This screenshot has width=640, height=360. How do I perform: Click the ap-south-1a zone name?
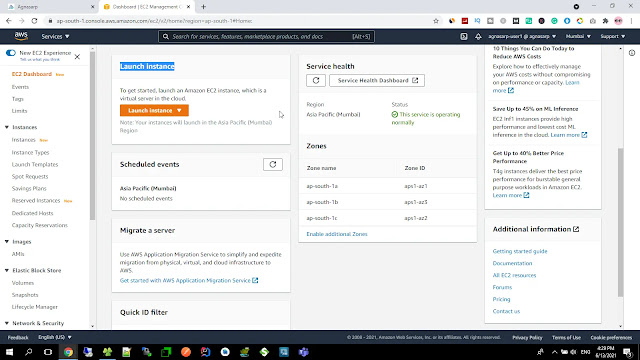[322, 186]
